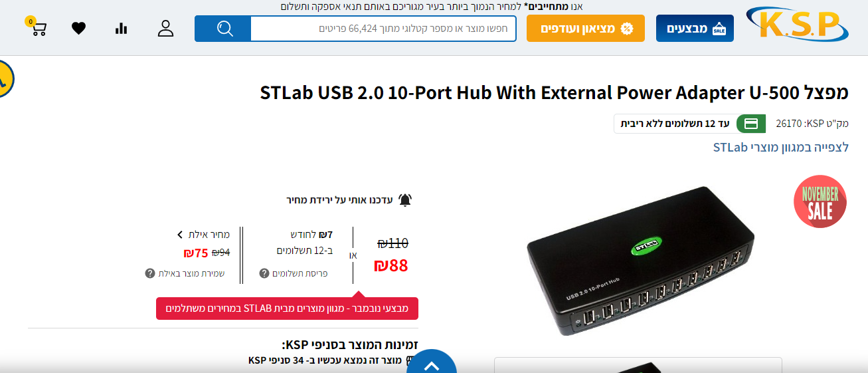The image size is (868, 373).
Task: Click the help icon beside פריסת תשלומים
Action: click(264, 273)
